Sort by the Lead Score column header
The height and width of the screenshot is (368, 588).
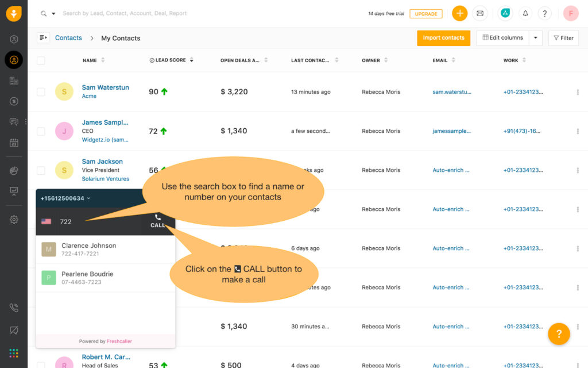[x=171, y=60]
